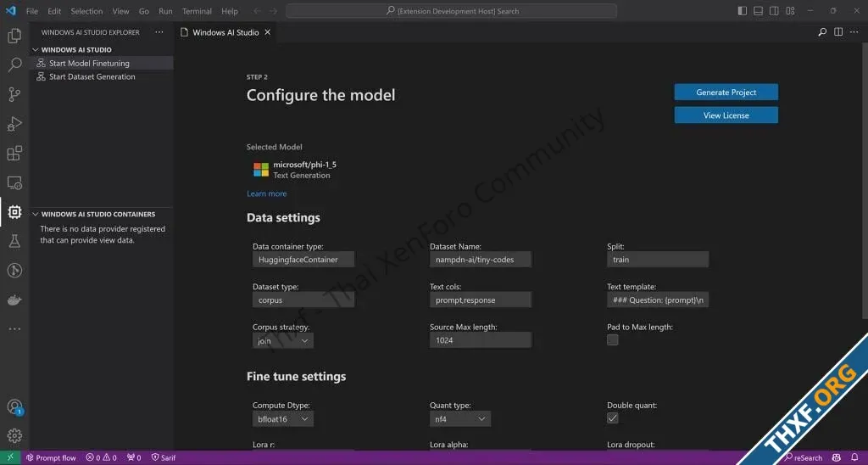This screenshot has height=465, width=868.
Task: Click the Generate Project button
Action: coord(726,92)
